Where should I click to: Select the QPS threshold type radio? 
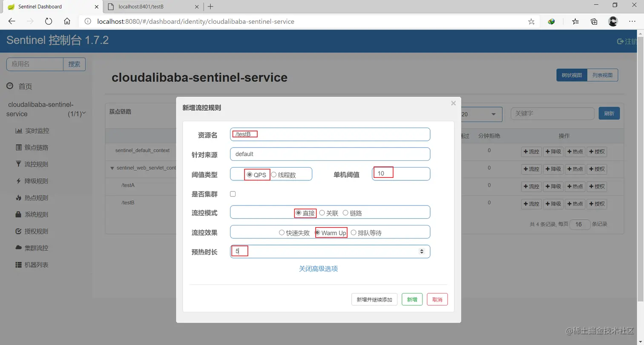click(249, 174)
